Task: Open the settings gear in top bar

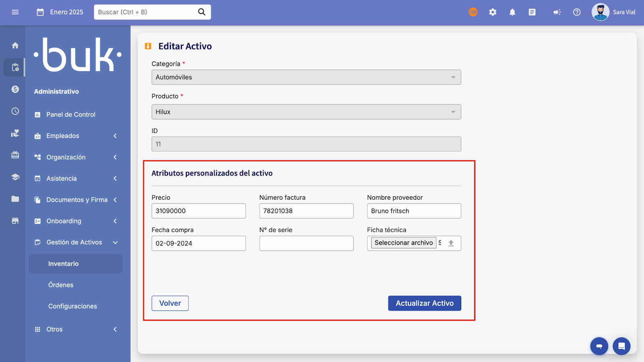Action: (493, 12)
